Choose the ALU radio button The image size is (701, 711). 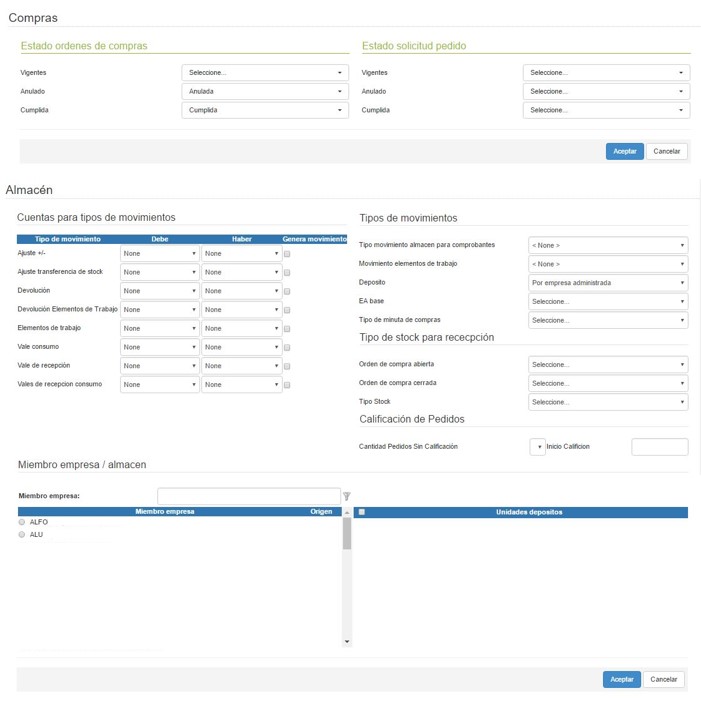click(x=22, y=535)
